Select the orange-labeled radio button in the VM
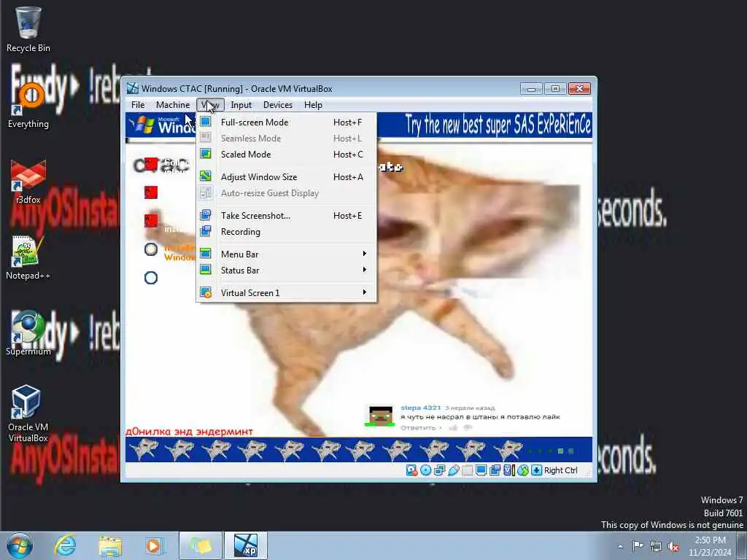The image size is (747, 560). [x=151, y=249]
